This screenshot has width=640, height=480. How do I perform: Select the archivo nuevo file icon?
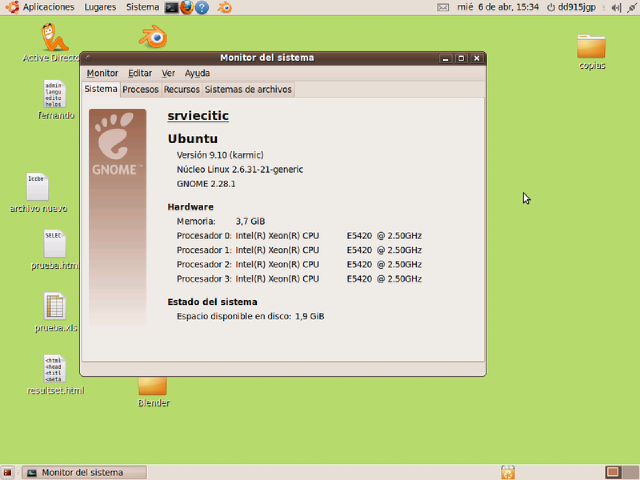pos(38,187)
